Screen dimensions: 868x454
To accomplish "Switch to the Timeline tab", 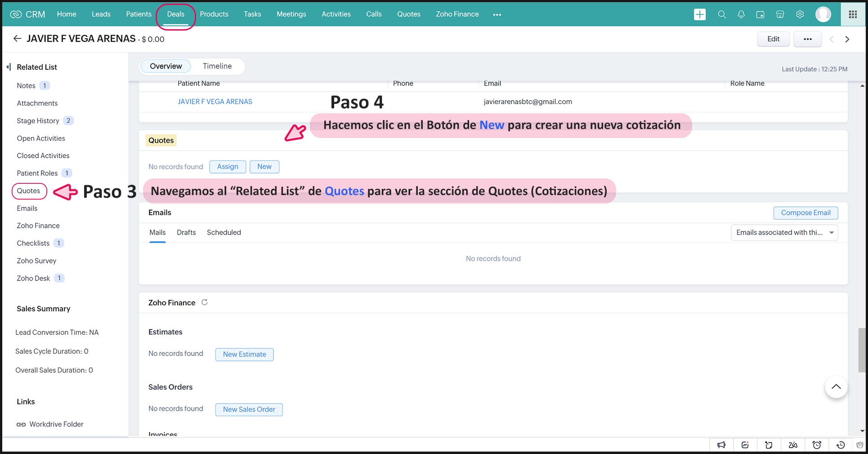I will point(217,66).
